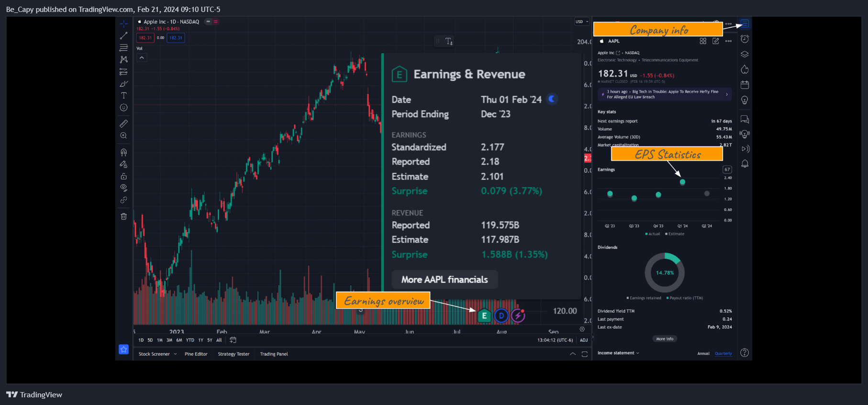Select the 5Y time range
Screen dimensions: 868x405
[210, 340]
